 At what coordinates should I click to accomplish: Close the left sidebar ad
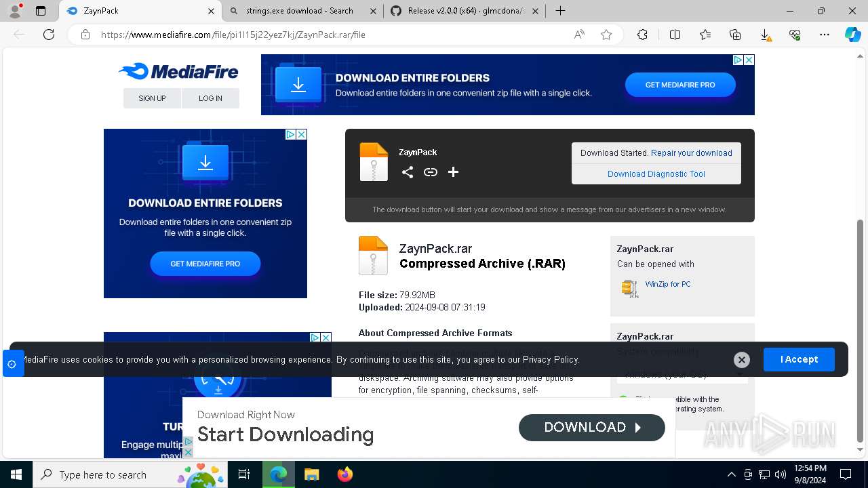pyautogui.click(x=301, y=134)
